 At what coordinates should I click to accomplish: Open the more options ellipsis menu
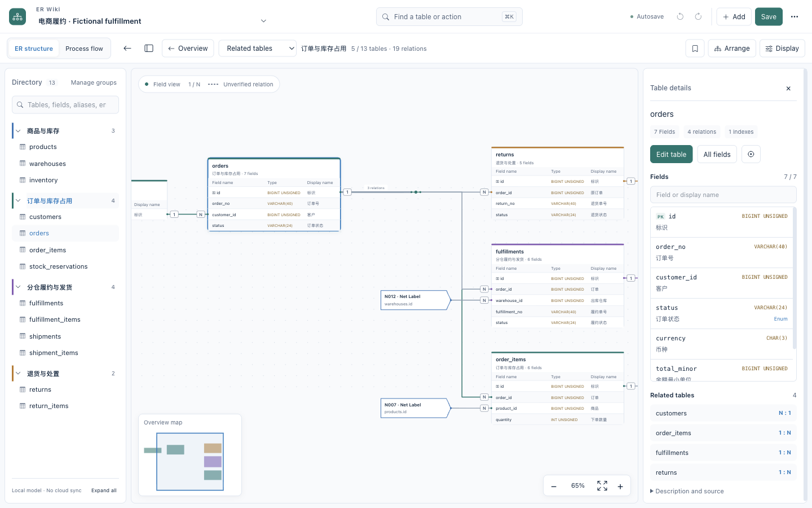pyautogui.click(x=795, y=17)
